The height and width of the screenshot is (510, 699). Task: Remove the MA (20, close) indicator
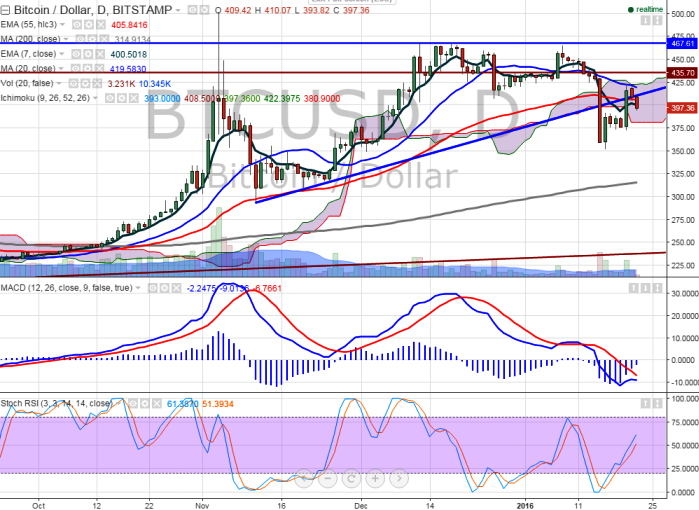coord(99,69)
